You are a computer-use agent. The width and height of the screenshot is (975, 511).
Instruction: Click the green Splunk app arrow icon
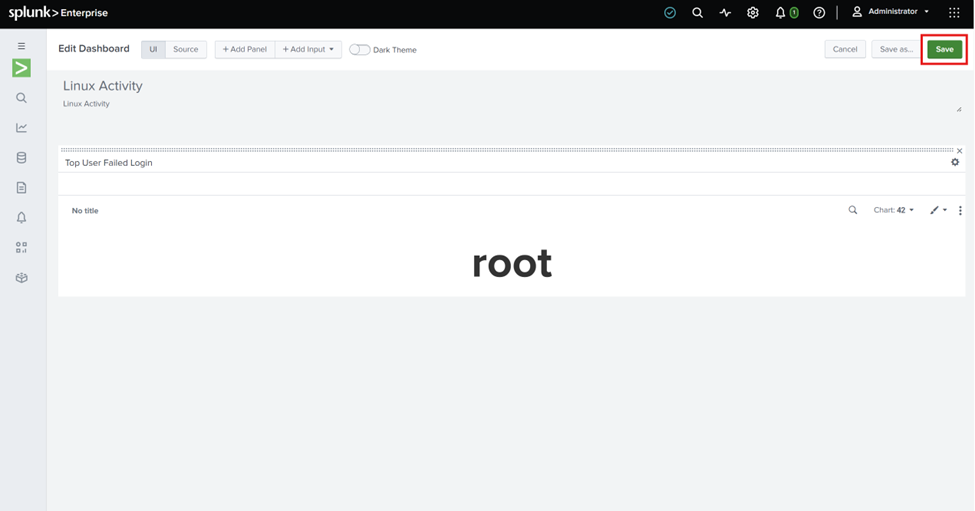pyautogui.click(x=21, y=68)
